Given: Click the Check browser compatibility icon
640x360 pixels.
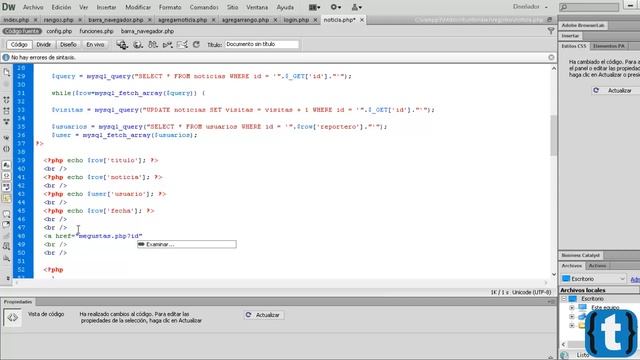Looking at the screenshot, I should (182, 44).
